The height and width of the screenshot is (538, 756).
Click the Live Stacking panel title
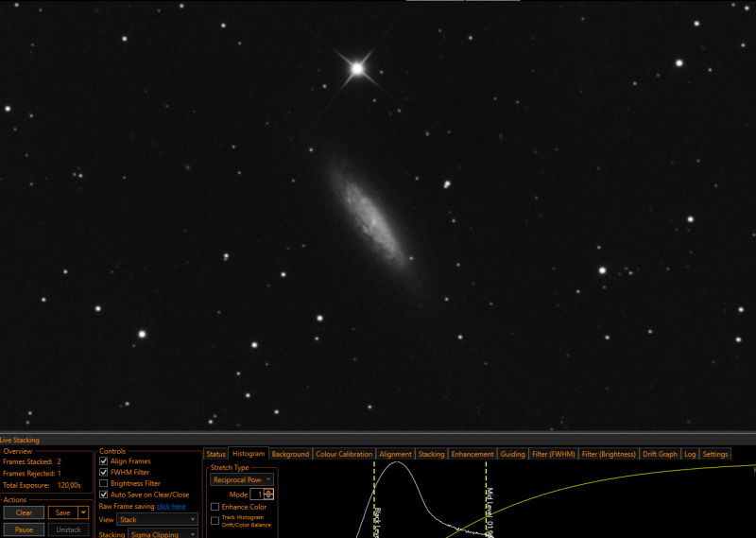pos(20,440)
